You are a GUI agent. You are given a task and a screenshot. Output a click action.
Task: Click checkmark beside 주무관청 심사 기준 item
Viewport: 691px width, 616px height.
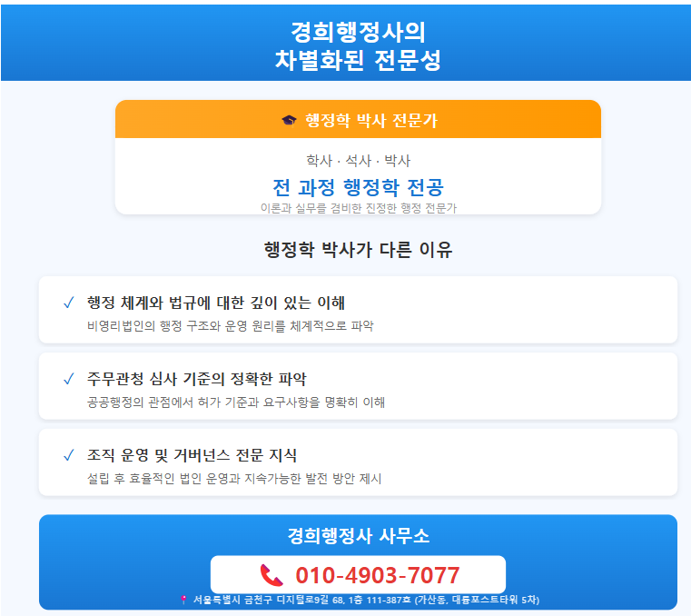[69, 379]
